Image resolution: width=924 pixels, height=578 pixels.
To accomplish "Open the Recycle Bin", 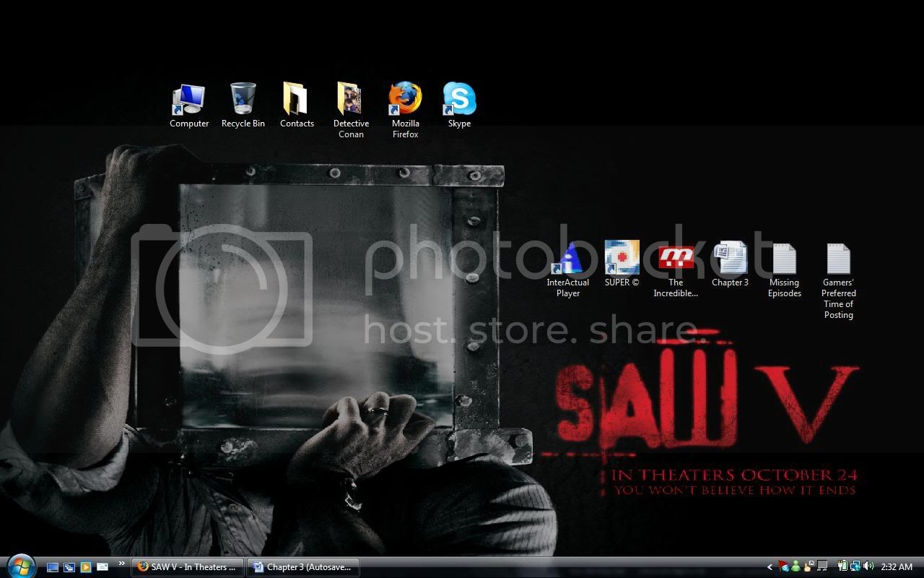I will [243, 100].
